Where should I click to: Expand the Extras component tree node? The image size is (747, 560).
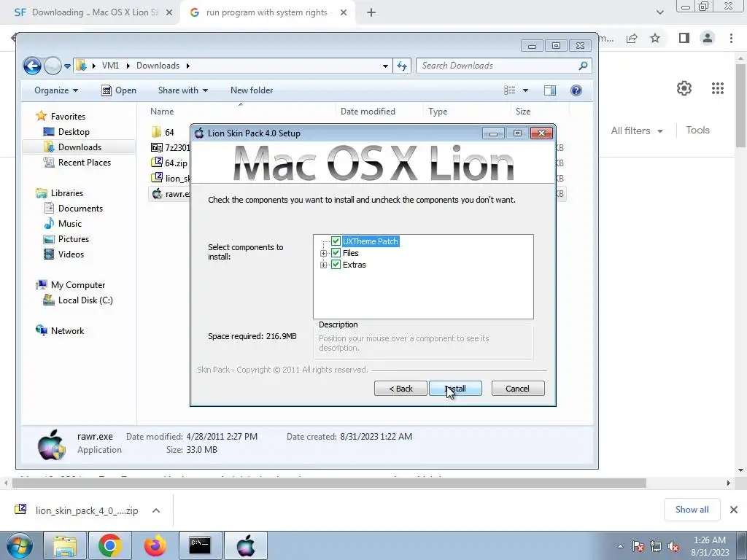323,265
